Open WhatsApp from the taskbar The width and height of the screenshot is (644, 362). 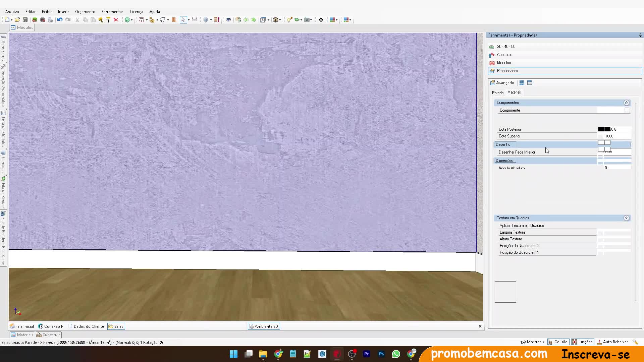[x=396, y=354]
